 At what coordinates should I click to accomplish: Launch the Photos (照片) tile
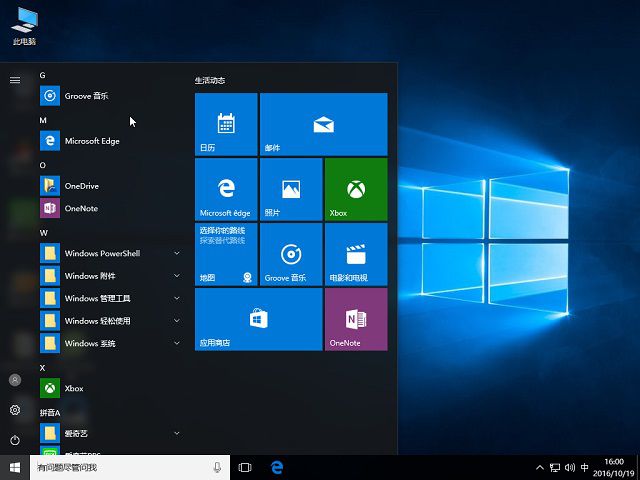pos(291,189)
